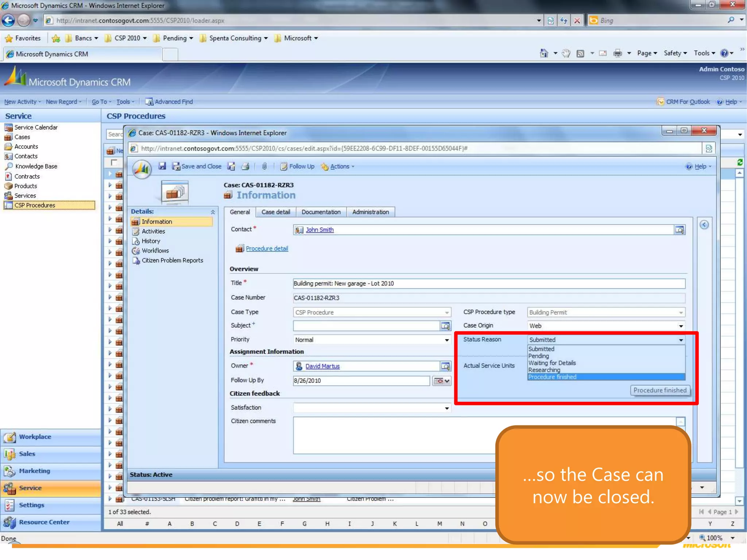Open the Contact lookup icon
The height and width of the screenshot is (560, 747).
tap(680, 230)
